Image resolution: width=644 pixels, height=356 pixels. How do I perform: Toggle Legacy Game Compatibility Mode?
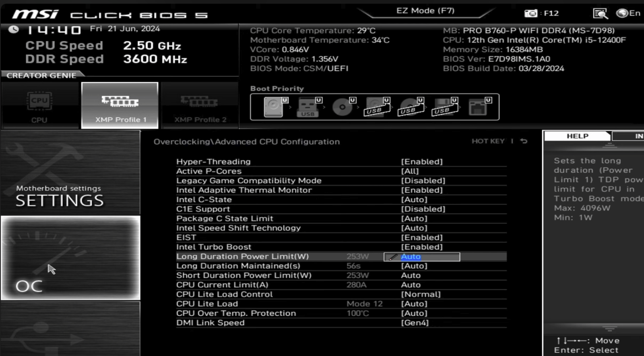click(341, 181)
